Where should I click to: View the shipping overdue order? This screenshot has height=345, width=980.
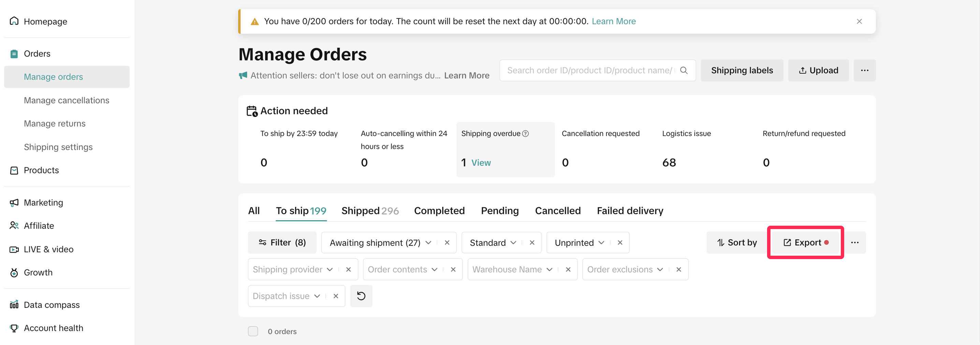coord(481,163)
